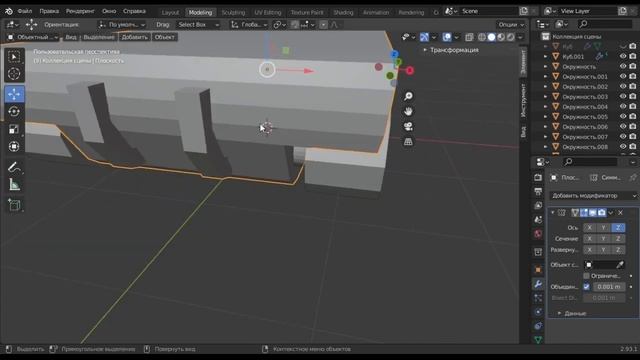Screen dimensions: 640x360
Task: Switch to the Sculpting workspace tab
Action: point(233,12)
